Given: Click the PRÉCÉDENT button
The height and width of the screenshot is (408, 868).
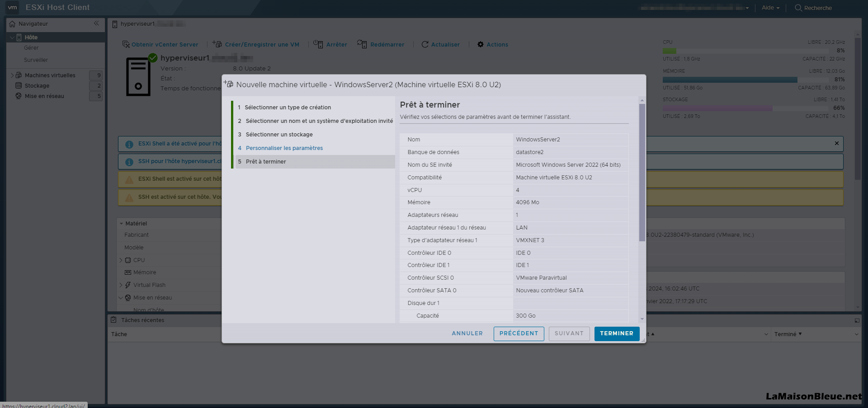Looking at the screenshot, I should tap(519, 333).
